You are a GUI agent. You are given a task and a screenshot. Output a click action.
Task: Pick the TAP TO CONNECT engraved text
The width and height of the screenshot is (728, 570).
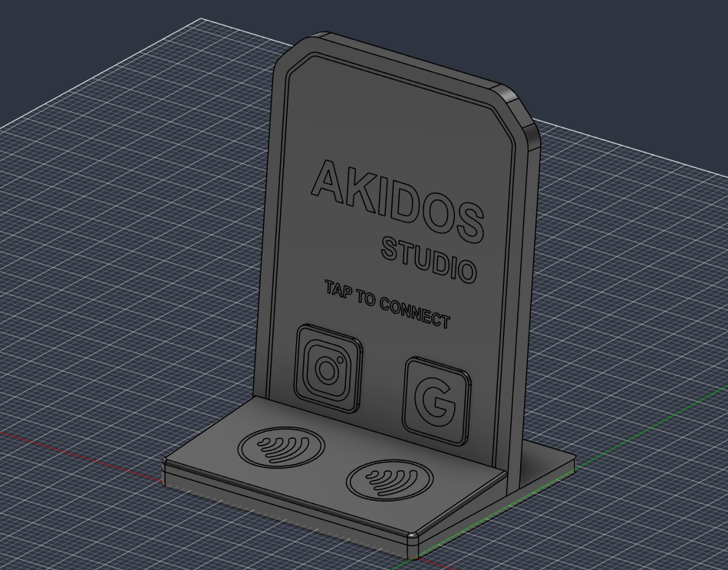387,305
